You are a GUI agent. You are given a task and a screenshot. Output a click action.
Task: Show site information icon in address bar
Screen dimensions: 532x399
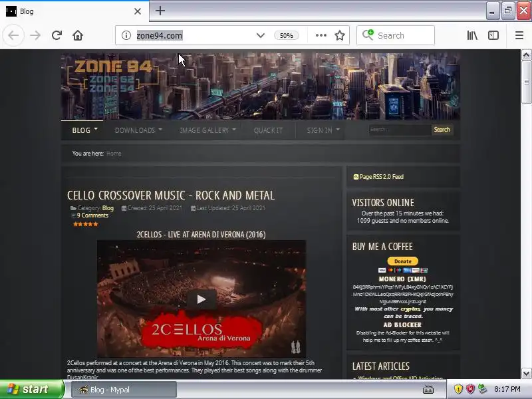tap(126, 35)
